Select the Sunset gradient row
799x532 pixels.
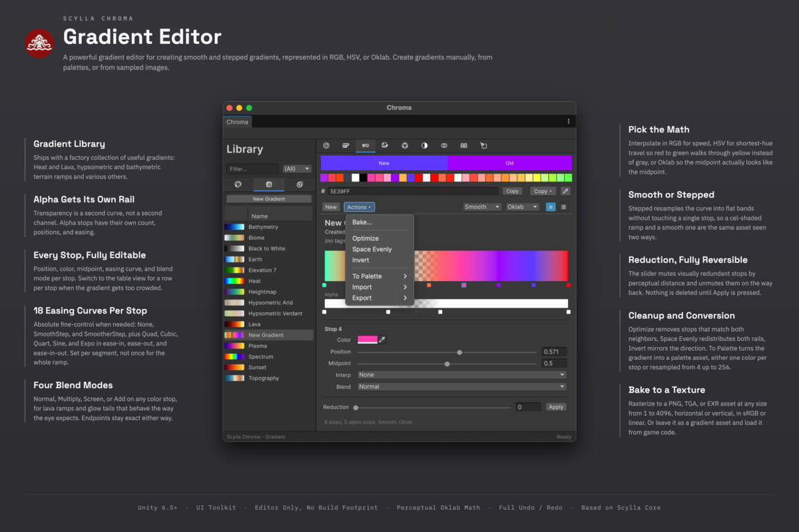click(268, 368)
